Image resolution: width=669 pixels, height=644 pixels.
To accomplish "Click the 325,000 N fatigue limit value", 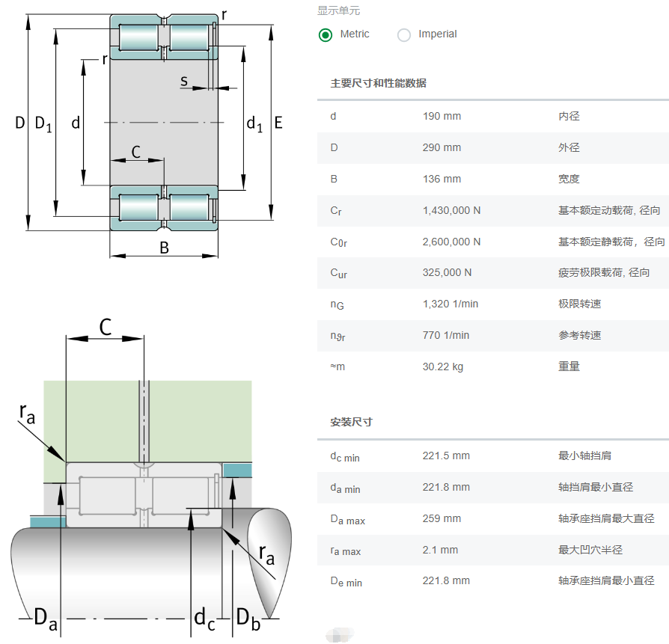I will click(x=447, y=272).
